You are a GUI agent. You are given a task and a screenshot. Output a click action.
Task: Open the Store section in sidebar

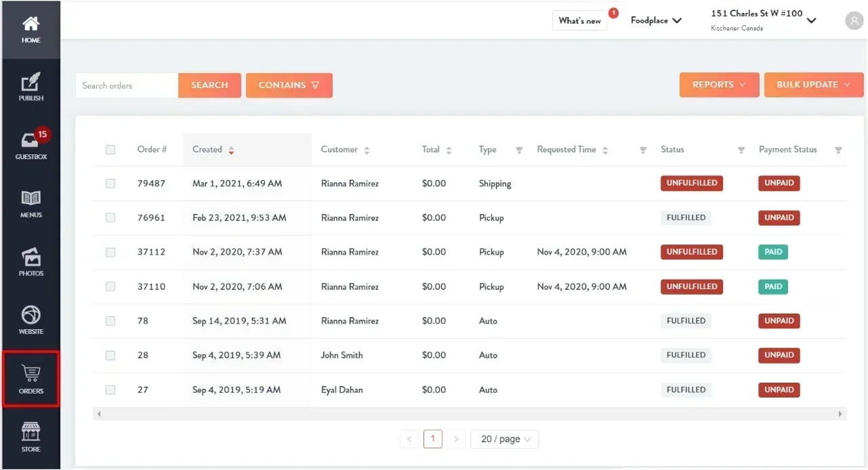tap(30, 437)
